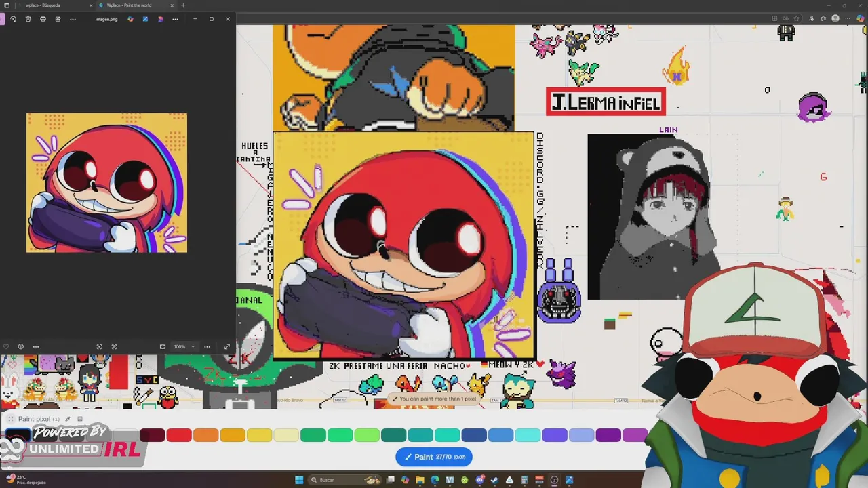Open Calculator from the taskbar
The width and height of the screenshot is (868, 488).
coord(524,480)
